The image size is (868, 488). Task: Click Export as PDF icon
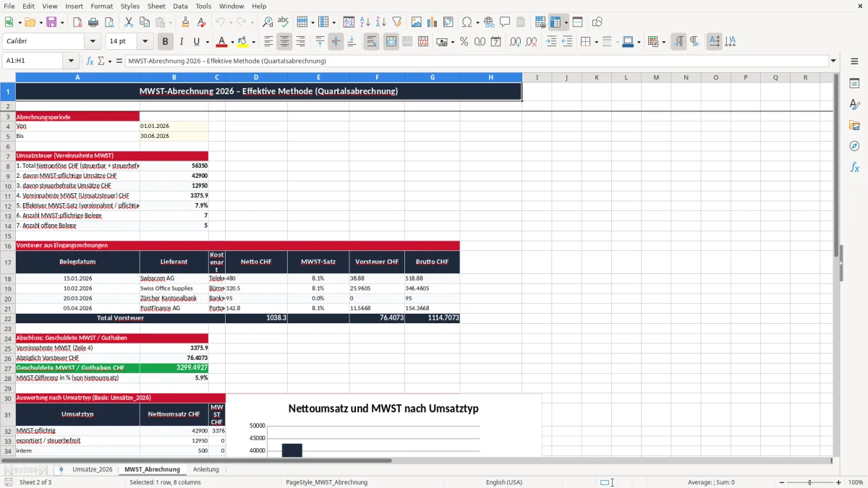tap(77, 22)
